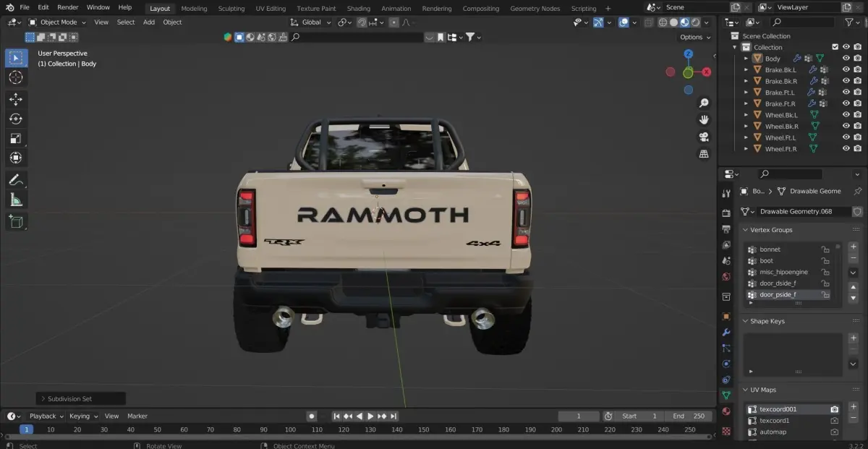Open the Physics properties tab
The height and width of the screenshot is (449, 868).
click(727, 364)
